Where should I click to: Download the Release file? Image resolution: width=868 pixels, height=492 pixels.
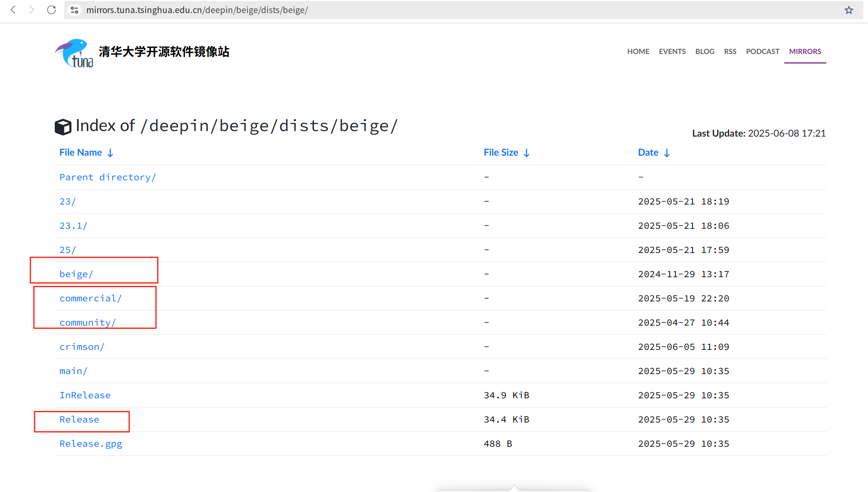click(79, 419)
